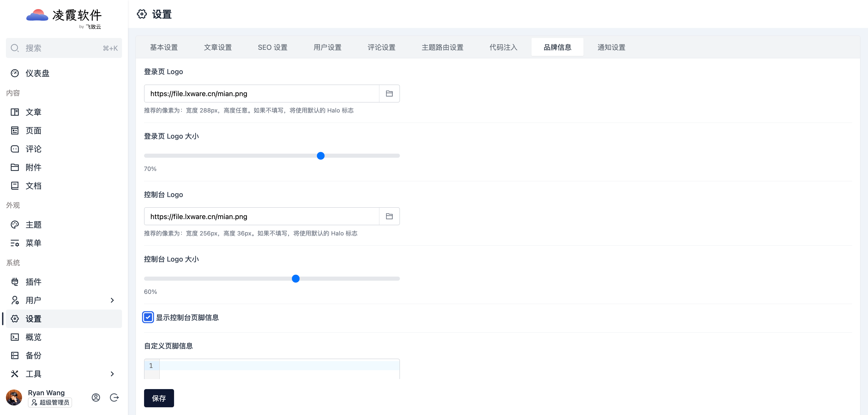Click the 菜单 menu list icon
Screen dimensions: 868x415
pos(15,243)
